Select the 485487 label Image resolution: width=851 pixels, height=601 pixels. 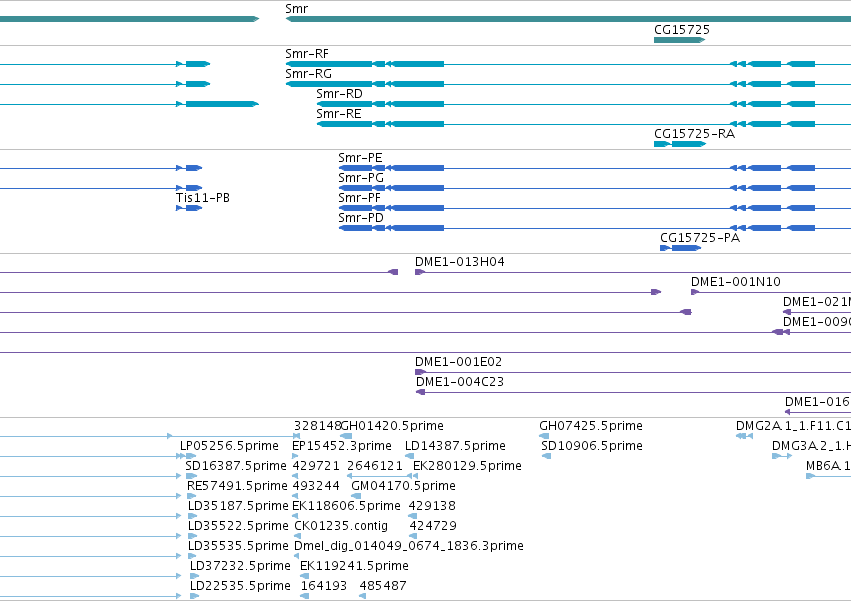click(x=383, y=586)
